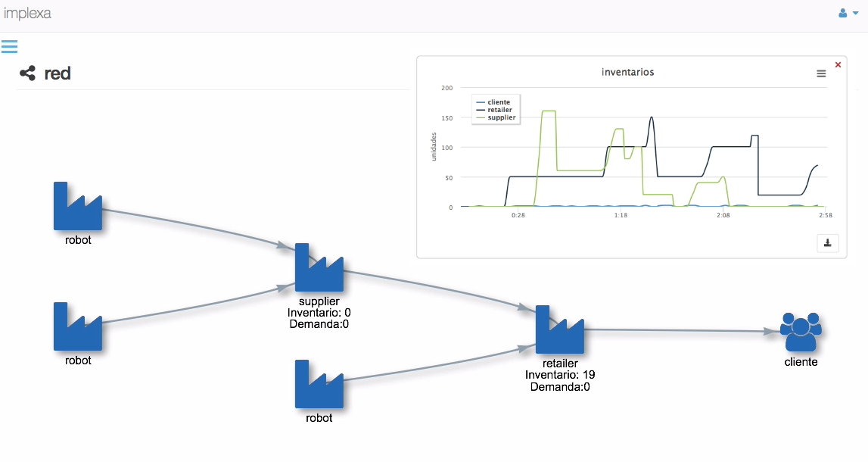Click the implexa brand link

pyautogui.click(x=27, y=14)
